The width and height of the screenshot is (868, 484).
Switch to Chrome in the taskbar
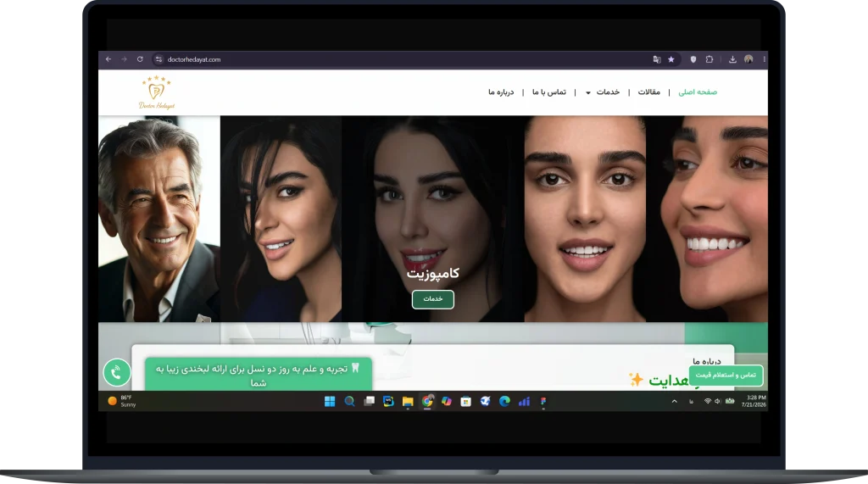(427, 402)
